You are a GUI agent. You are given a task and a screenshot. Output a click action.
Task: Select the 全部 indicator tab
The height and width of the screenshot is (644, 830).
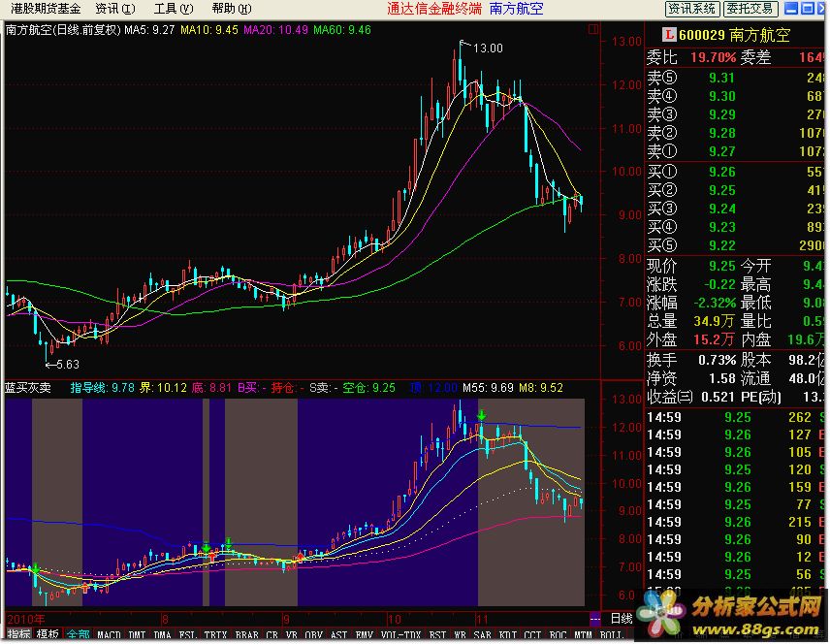78,634
